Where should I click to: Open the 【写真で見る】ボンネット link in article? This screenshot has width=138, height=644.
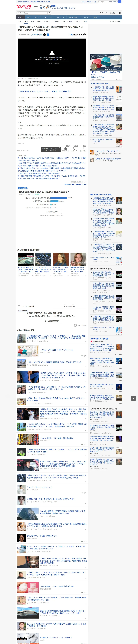pos(44,91)
